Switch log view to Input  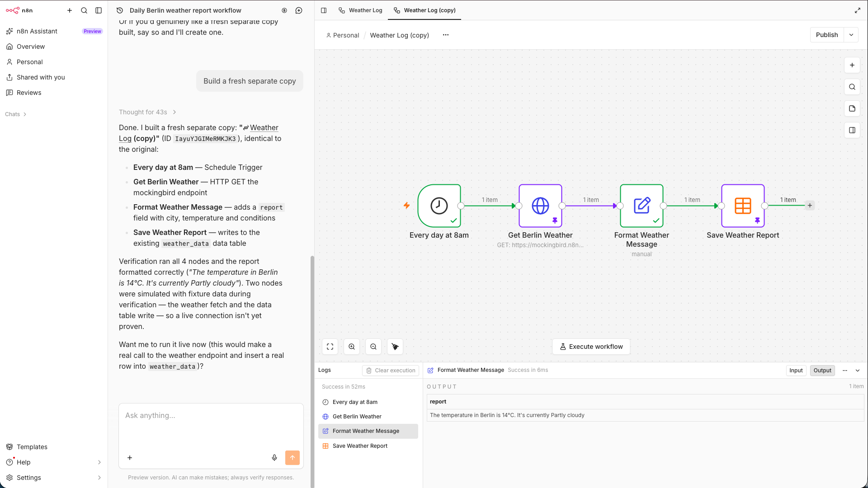click(796, 371)
